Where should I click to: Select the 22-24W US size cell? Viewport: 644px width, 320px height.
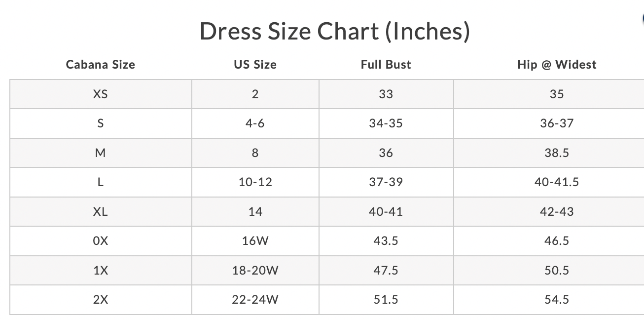255,300
